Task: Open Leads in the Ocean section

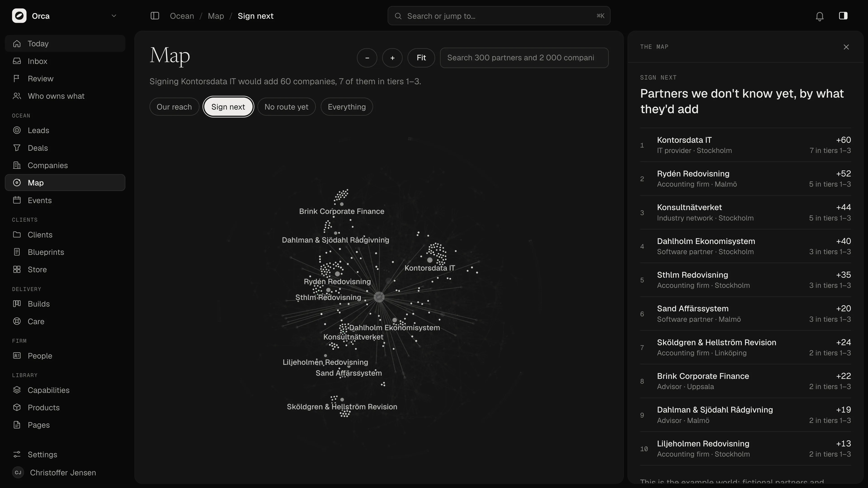Action: (x=65, y=130)
